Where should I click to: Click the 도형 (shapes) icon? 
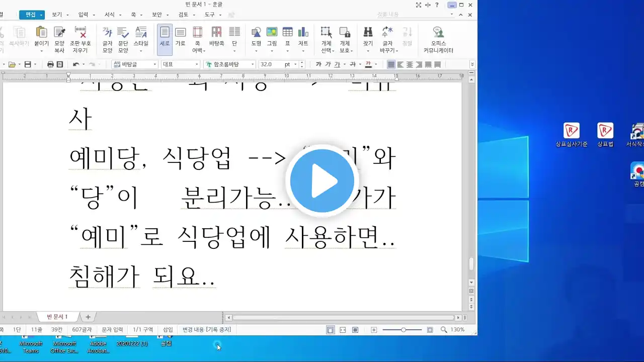pos(256,32)
